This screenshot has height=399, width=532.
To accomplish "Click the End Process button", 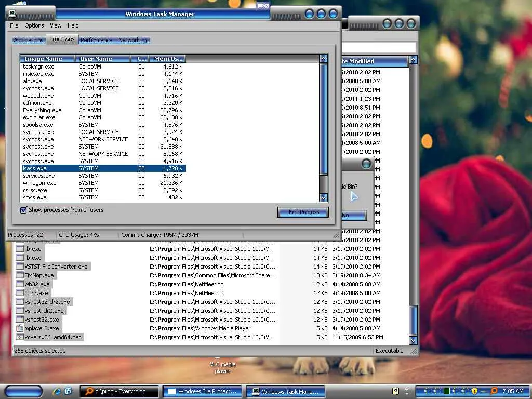I will (303, 212).
